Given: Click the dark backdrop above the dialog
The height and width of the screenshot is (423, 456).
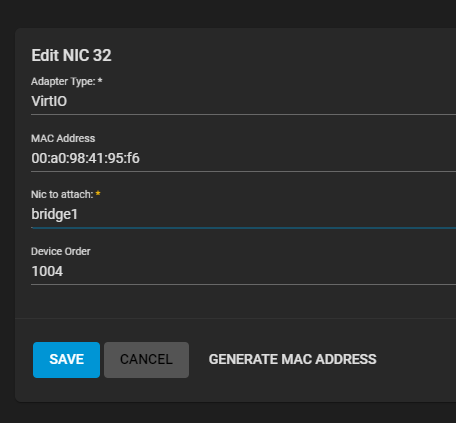Looking at the screenshot, I should pyautogui.click(x=228, y=13).
